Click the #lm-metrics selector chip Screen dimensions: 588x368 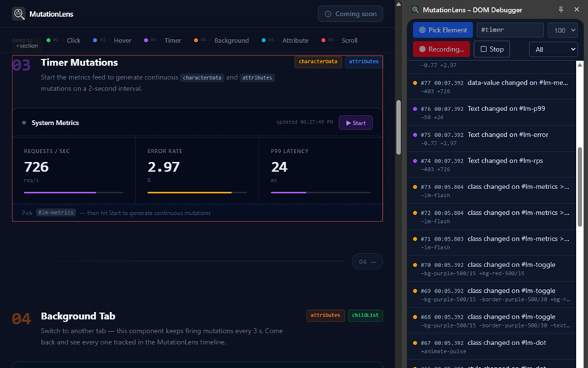(x=56, y=213)
